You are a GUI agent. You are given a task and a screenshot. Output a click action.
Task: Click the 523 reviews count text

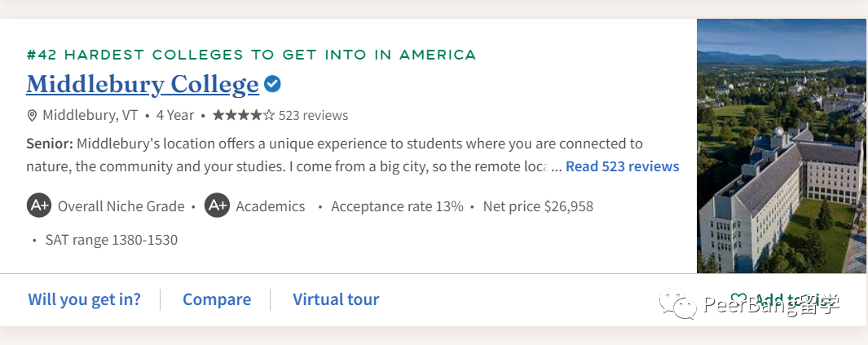(313, 115)
